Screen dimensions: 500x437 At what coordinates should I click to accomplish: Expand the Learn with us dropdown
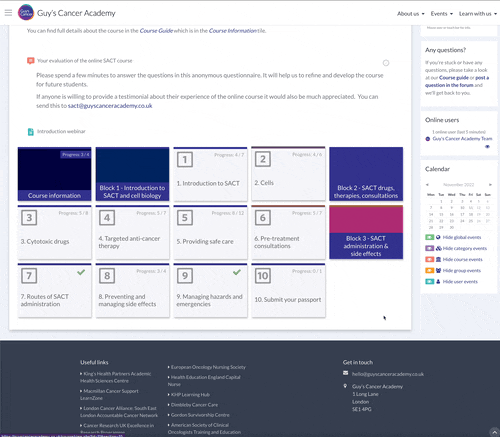coord(478,14)
